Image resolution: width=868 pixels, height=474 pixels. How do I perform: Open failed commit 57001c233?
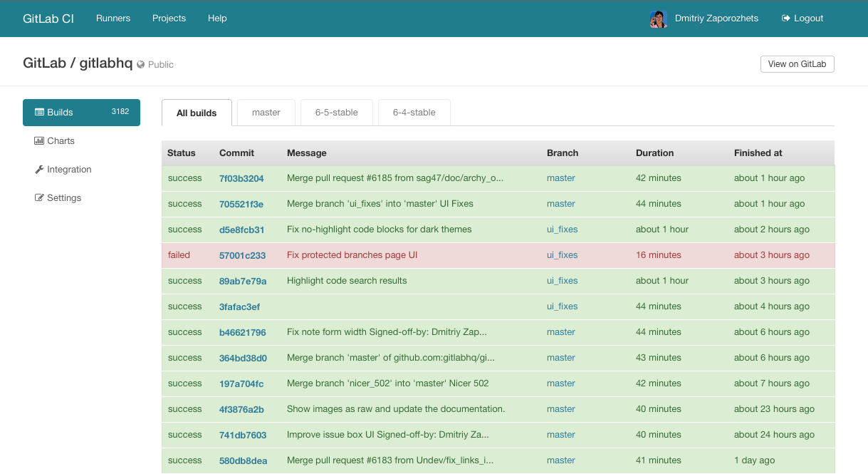(x=242, y=255)
